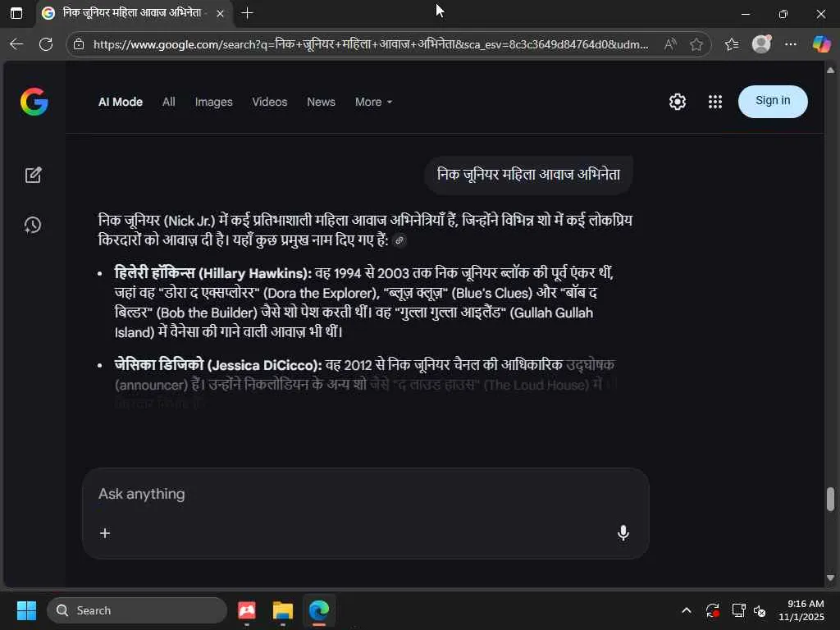The image size is (840, 630).
Task: Open clock and date panel
Action: 801,610
